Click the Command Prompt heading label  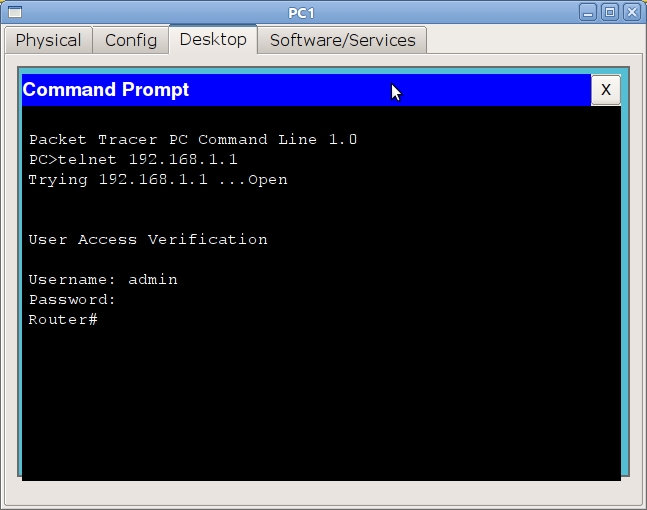point(106,90)
